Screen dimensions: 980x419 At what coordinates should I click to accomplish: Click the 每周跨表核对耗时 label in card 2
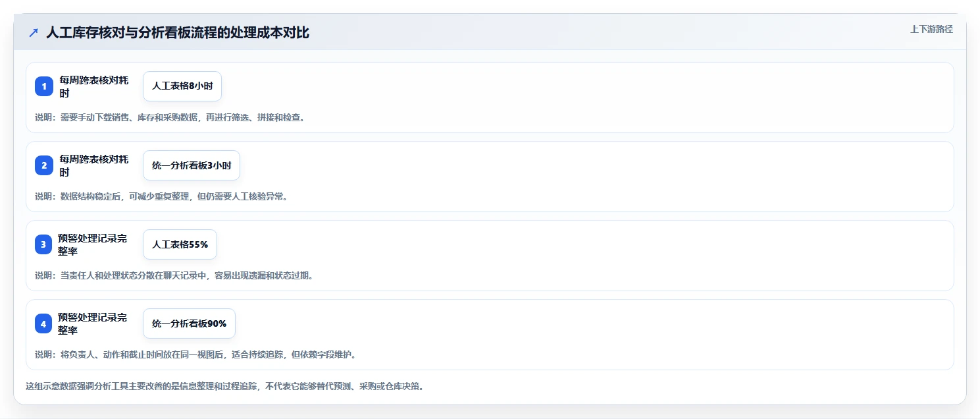click(93, 165)
